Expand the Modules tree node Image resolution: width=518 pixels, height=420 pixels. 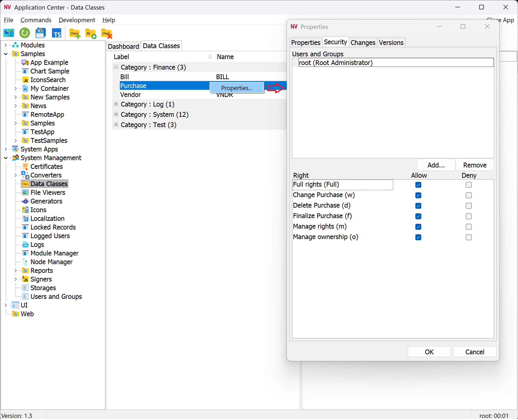coord(6,45)
